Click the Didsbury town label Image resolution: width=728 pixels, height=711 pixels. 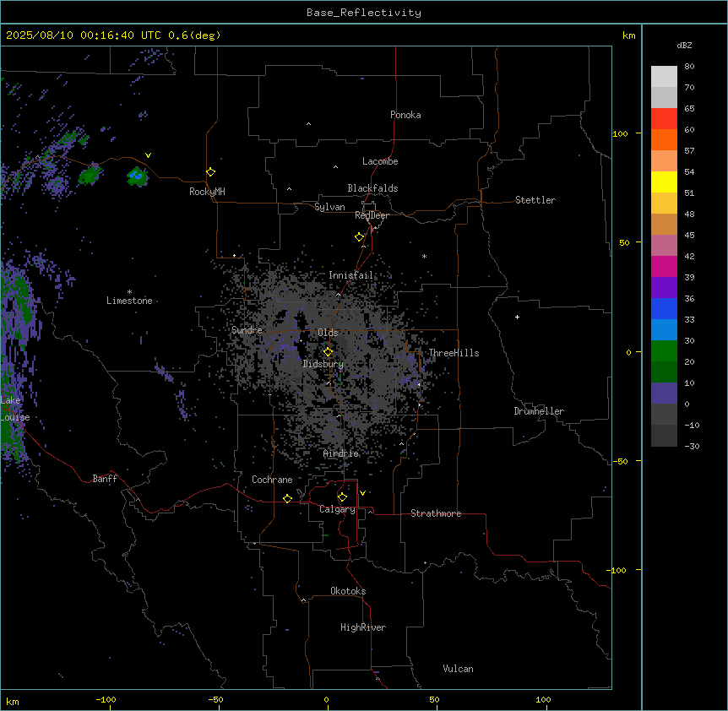323,364
